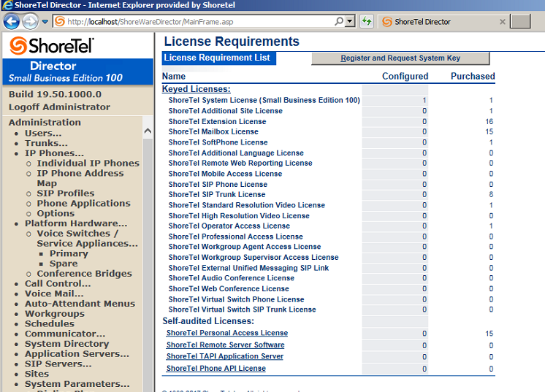545x392 pixels.
Task: Click ShoreTel SIP Trunk License row name
Action: tap(217, 194)
